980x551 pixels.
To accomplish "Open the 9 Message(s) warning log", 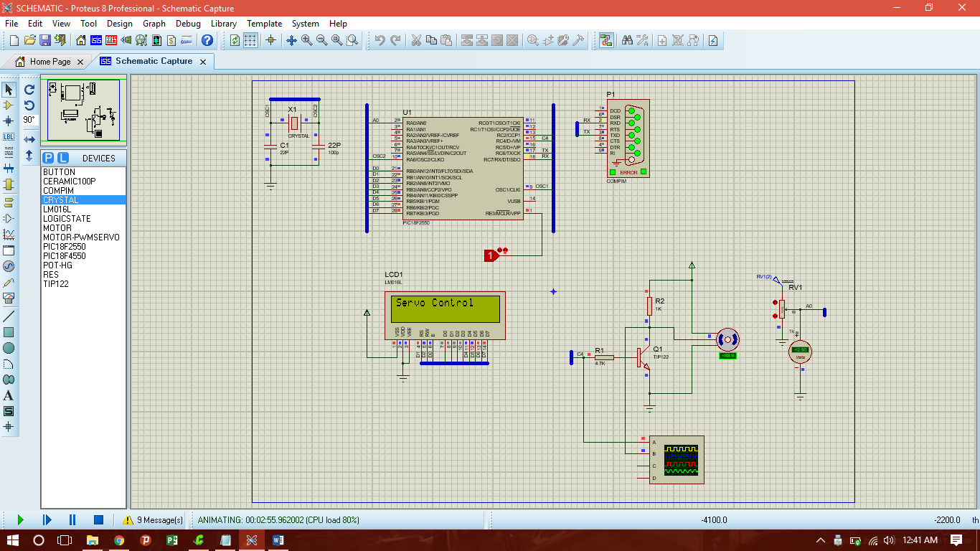I will tap(153, 519).
